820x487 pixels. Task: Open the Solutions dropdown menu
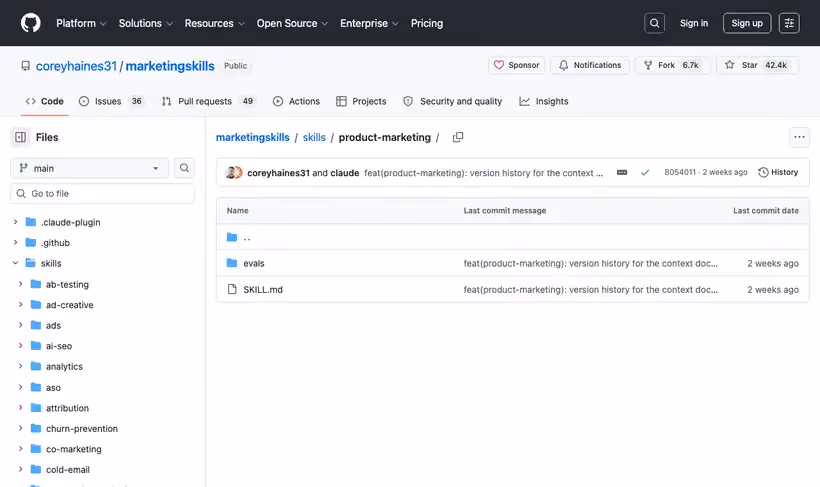(x=145, y=23)
